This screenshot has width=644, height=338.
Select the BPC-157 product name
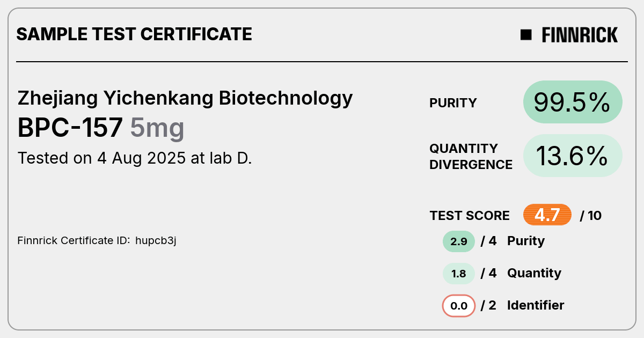pos(70,128)
